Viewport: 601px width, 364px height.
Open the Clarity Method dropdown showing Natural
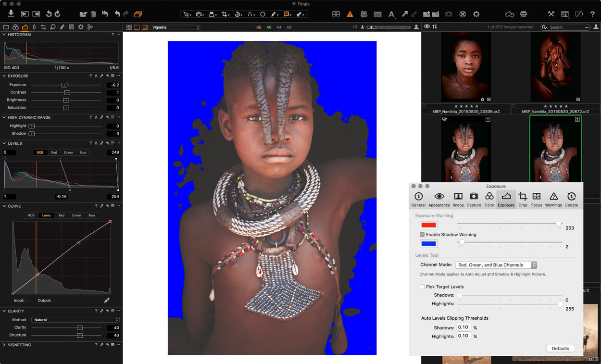75,319
